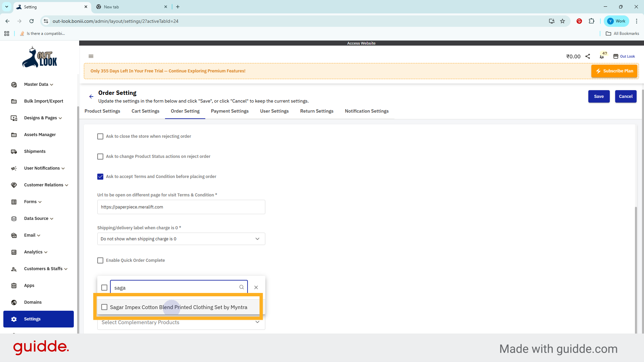
Task: Click the Save button
Action: click(x=599, y=97)
